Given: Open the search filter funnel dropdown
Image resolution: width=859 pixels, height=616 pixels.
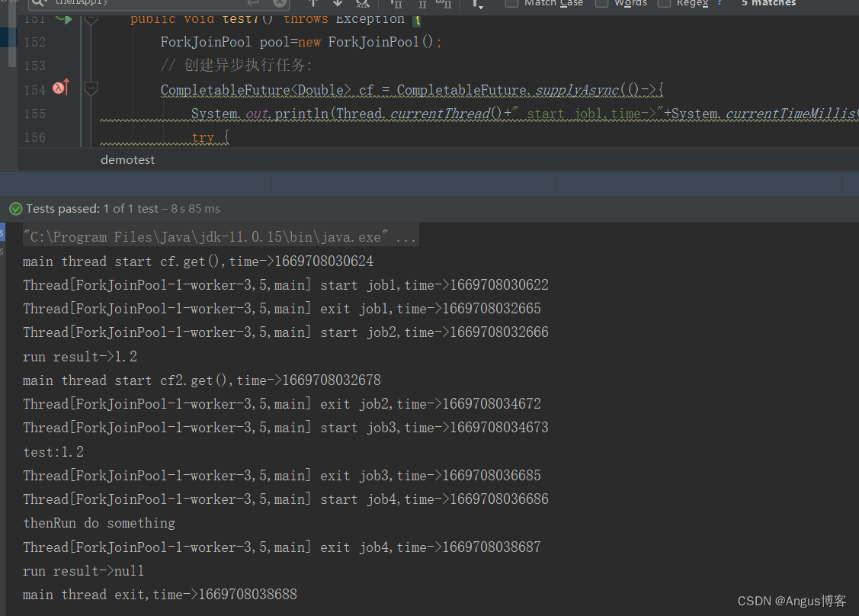Looking at the screenshot, I should pos(476,4).
